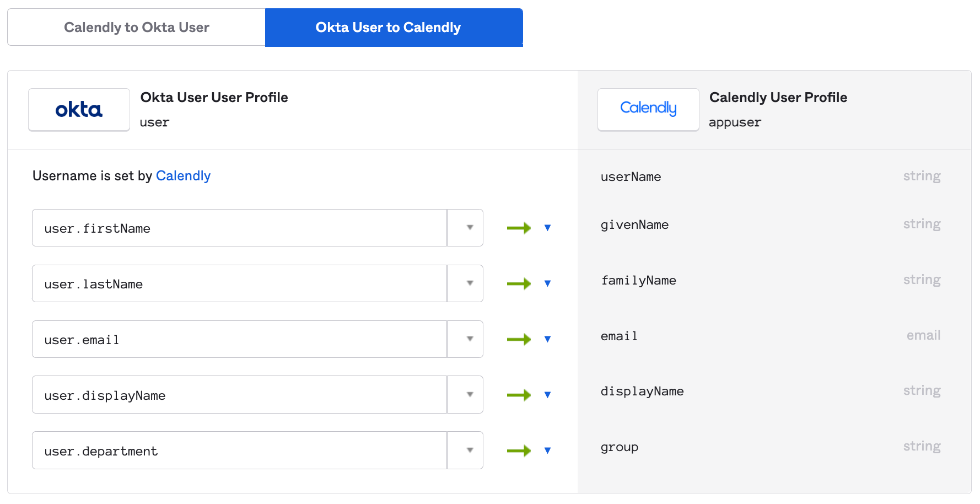This screenshot has height=504, width=980.
Task: Open blue apply-option triangle beside email mapping
Action: (x=547, y=339)
